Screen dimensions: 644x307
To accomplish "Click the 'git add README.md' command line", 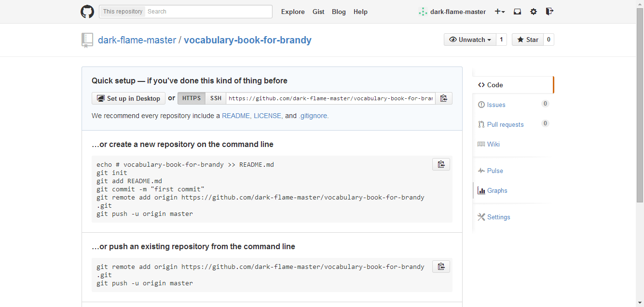I will (129, 181).
